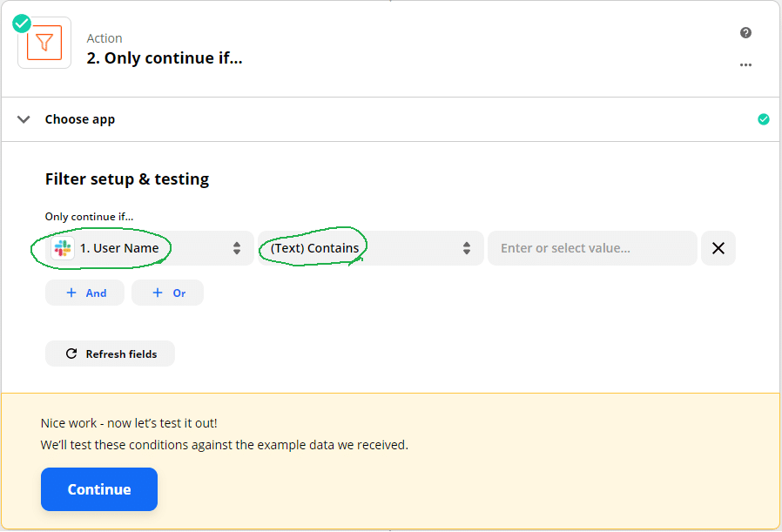The image size is (782, 532).
Task: Click up-down arrows on User Name selector
Action: click(x=237, y=248)
